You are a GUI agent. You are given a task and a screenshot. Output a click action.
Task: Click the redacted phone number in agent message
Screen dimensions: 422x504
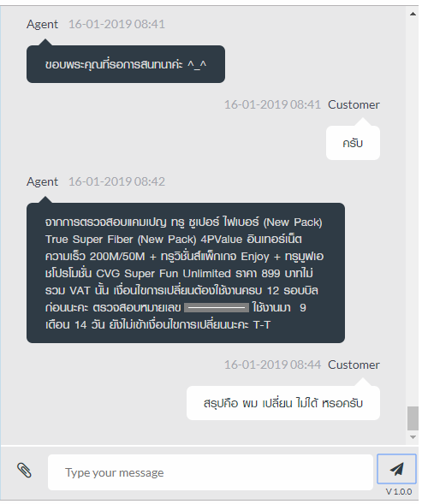point(217,307)
